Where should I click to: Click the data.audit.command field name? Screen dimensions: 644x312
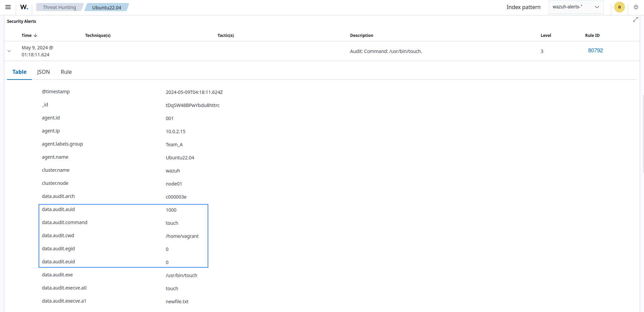pyautogui.click(x=64, y=222)
